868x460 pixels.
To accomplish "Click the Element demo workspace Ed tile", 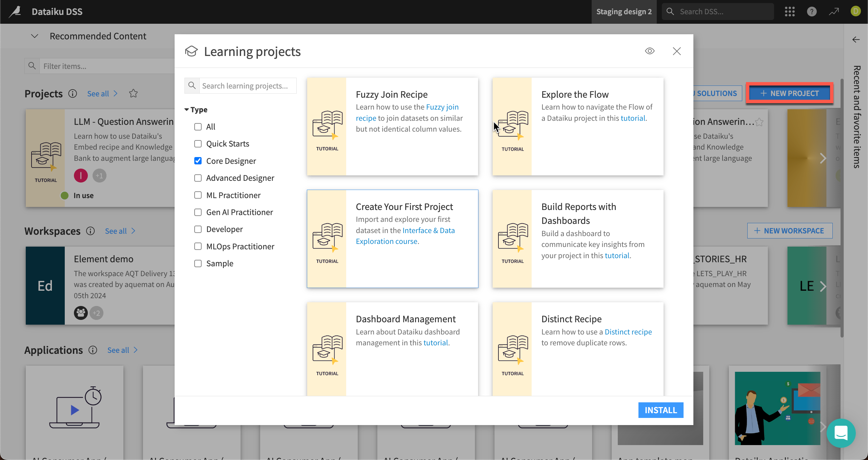I will point(45,286).
